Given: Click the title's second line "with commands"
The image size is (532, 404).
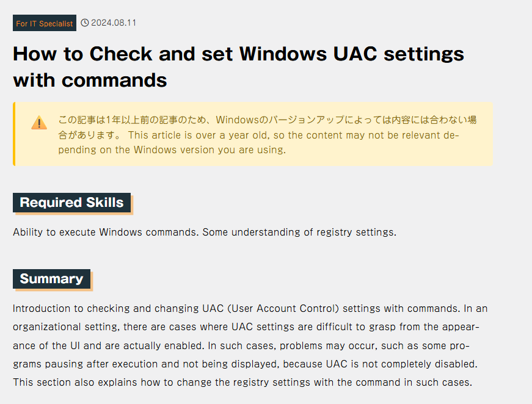Looking at the screenshot, I should click(x=90, y=79).
